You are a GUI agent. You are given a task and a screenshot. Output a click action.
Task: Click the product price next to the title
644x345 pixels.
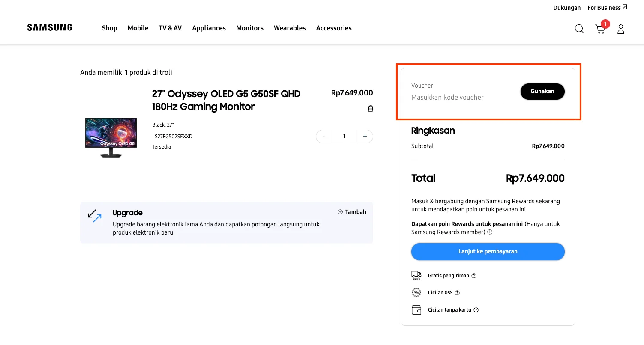[x=352, y=93]
